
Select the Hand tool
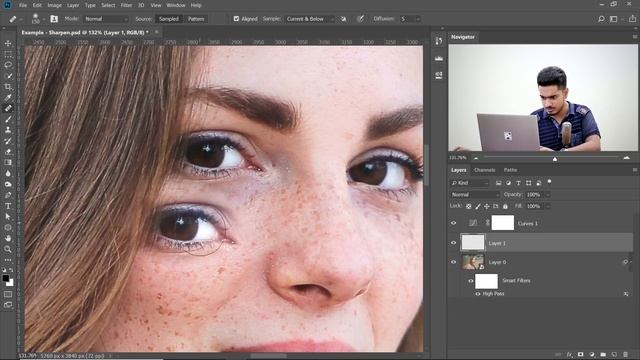coord(8,238)
